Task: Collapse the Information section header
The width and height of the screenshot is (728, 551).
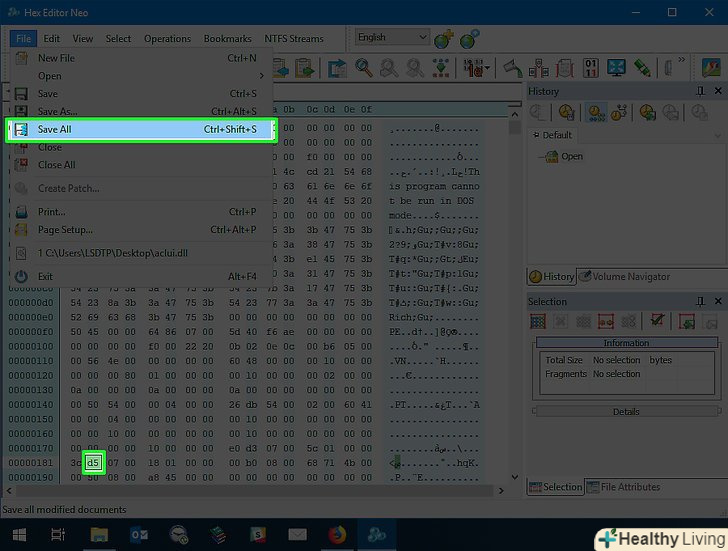Action: (x=626, y=343)
